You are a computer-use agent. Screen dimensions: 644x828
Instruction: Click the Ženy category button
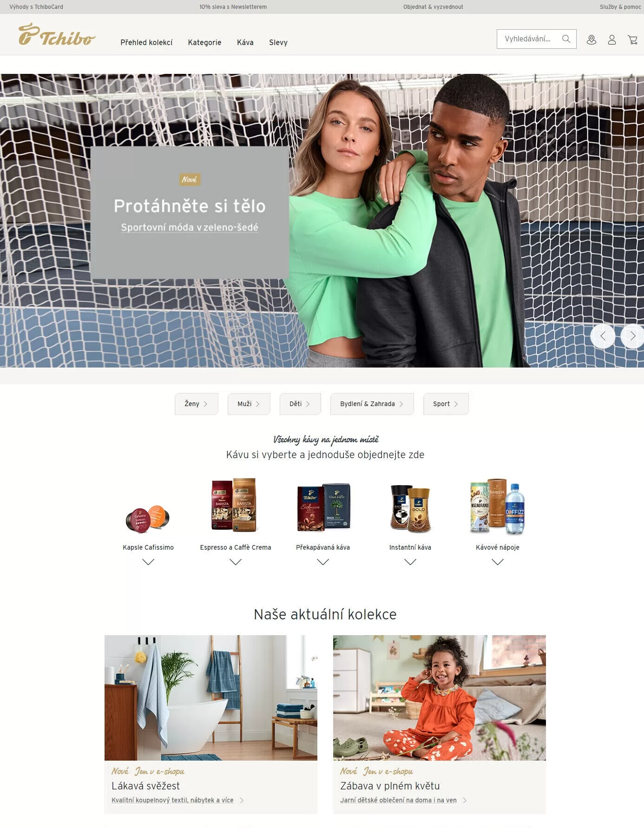[x=196, y=404]
